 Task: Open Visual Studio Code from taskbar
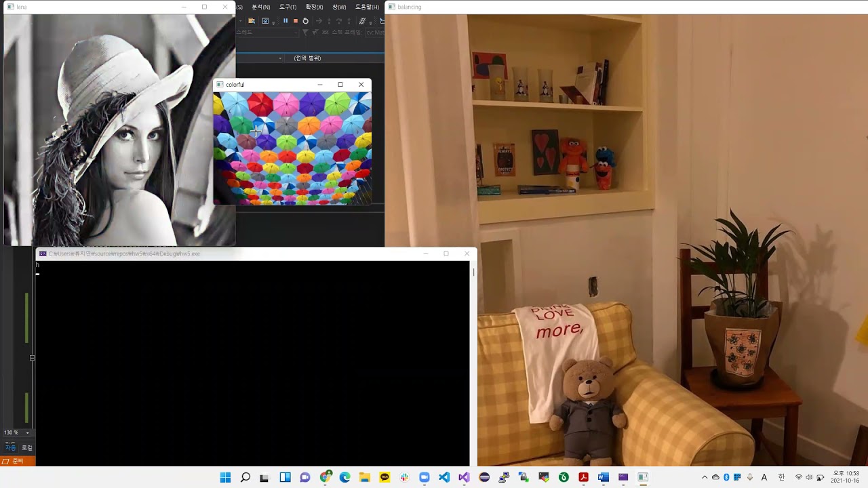444,477
